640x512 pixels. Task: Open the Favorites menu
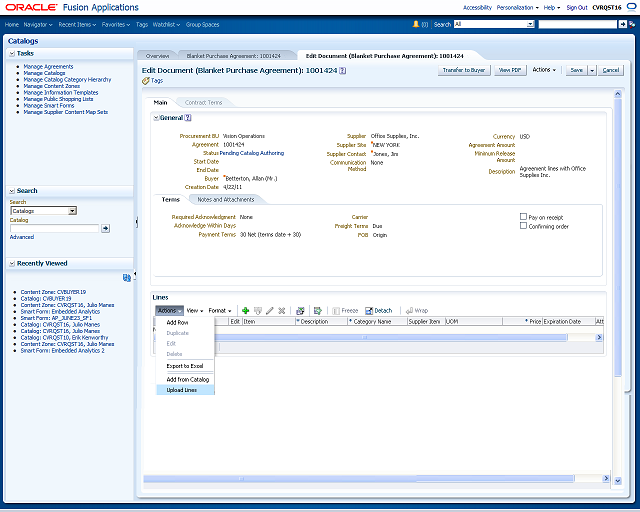point(116,24)
